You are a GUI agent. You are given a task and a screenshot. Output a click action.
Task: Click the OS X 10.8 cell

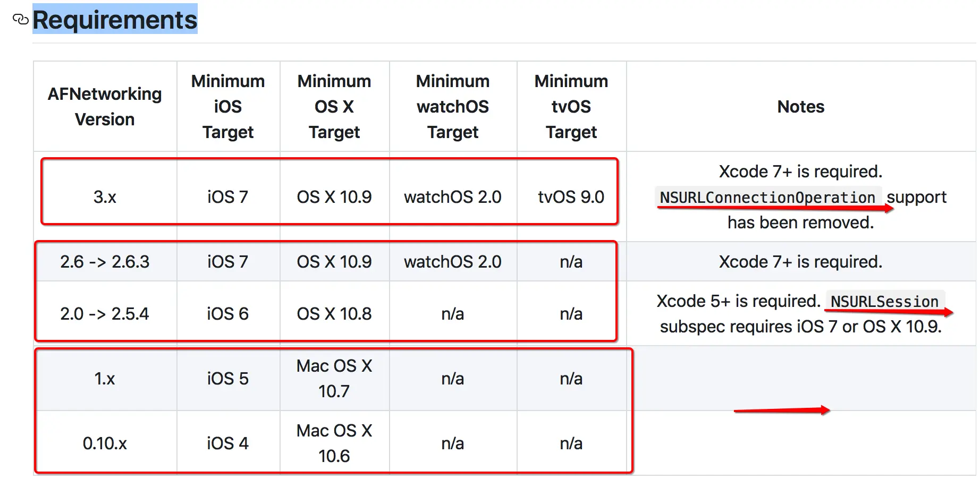point(334,314)
